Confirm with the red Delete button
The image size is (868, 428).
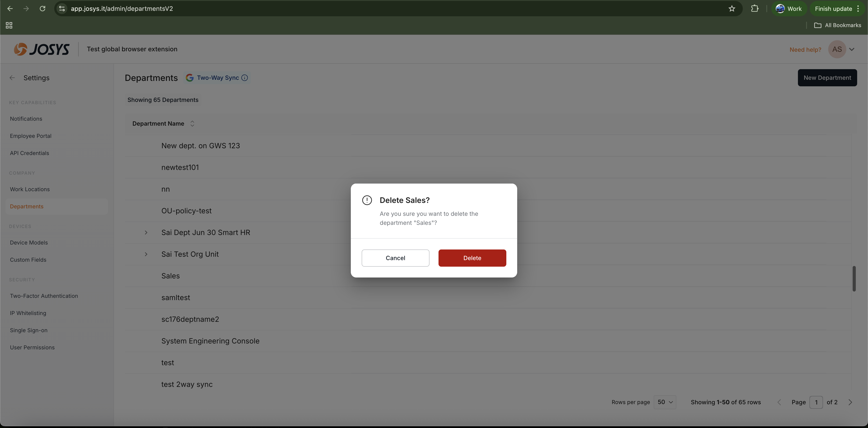click(472, 258)
